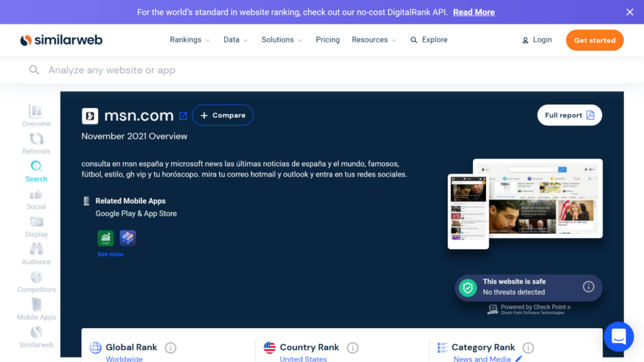This screenshot has width=644, height=362.
Task: Expand the Solutions menu
Action: click(x=282, y=40)
